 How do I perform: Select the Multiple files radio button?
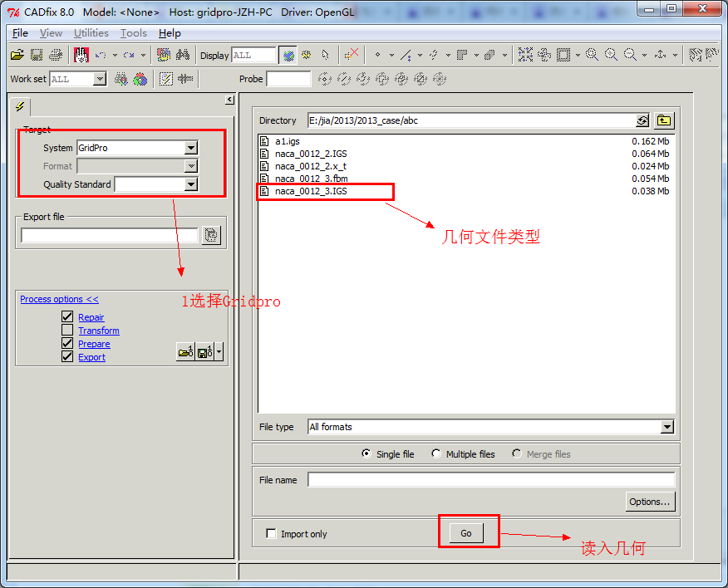[435, 454]
